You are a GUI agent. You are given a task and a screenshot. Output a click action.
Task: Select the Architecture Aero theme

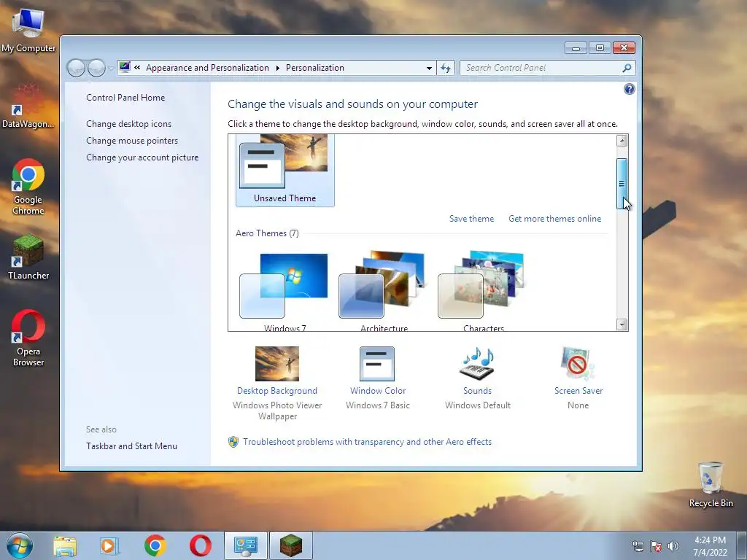(384, 290)
